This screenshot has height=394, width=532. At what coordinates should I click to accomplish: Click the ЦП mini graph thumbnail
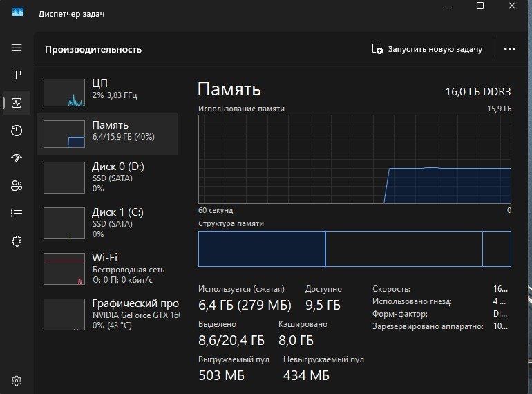coord(64,93)
